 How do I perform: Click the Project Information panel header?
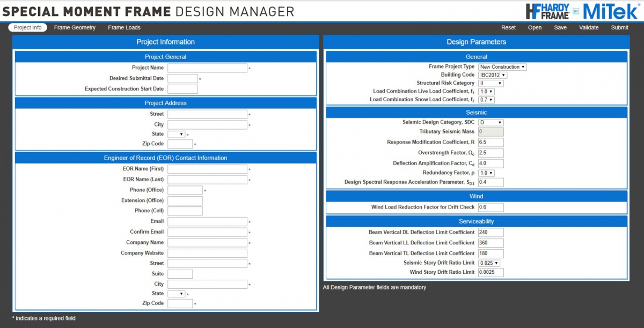[x=165, y=42]
